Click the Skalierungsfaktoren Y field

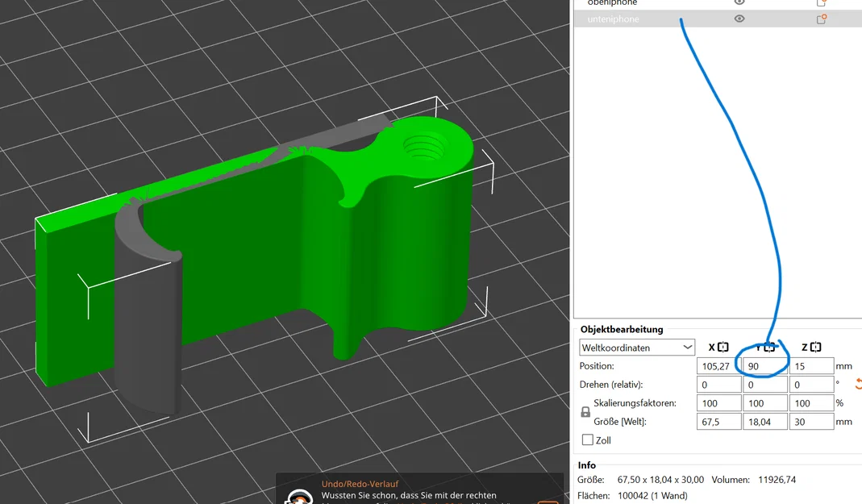[x=765, y=403]
